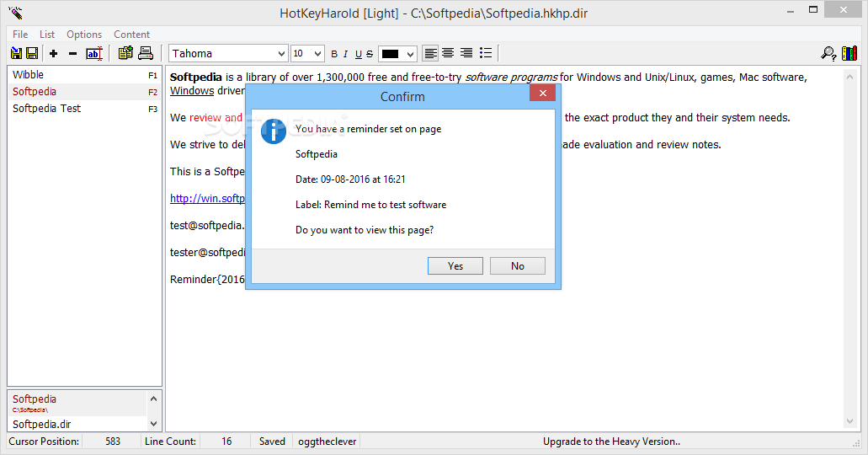Select Softpedia C:\Softpedia\ directory entry
The height and width of the screenshot is (455, 868).
tap(77, 404)
